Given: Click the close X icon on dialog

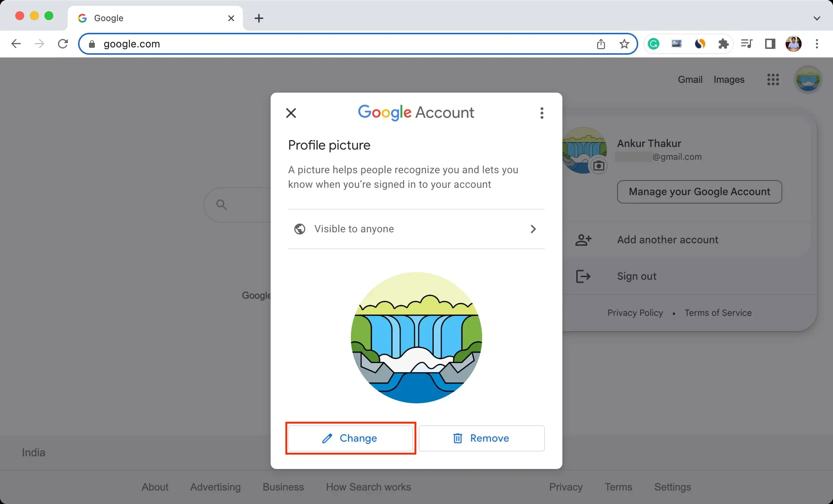Looking at the screenshot, I should pos(290,113).
